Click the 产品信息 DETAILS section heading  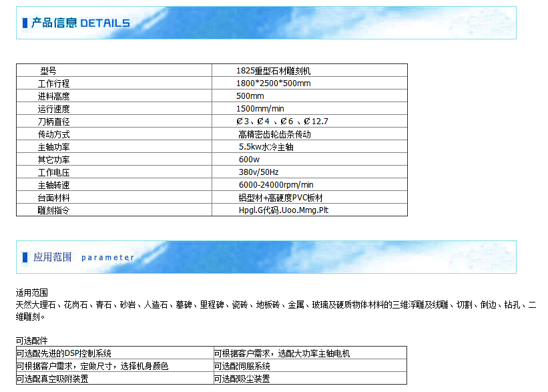point(80,23)
